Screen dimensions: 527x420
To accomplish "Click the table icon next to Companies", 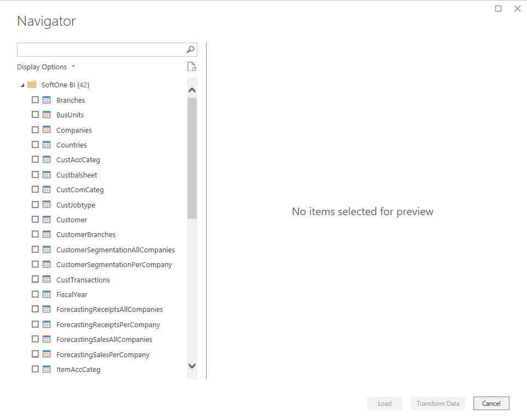I will click(x=47, y=130).
